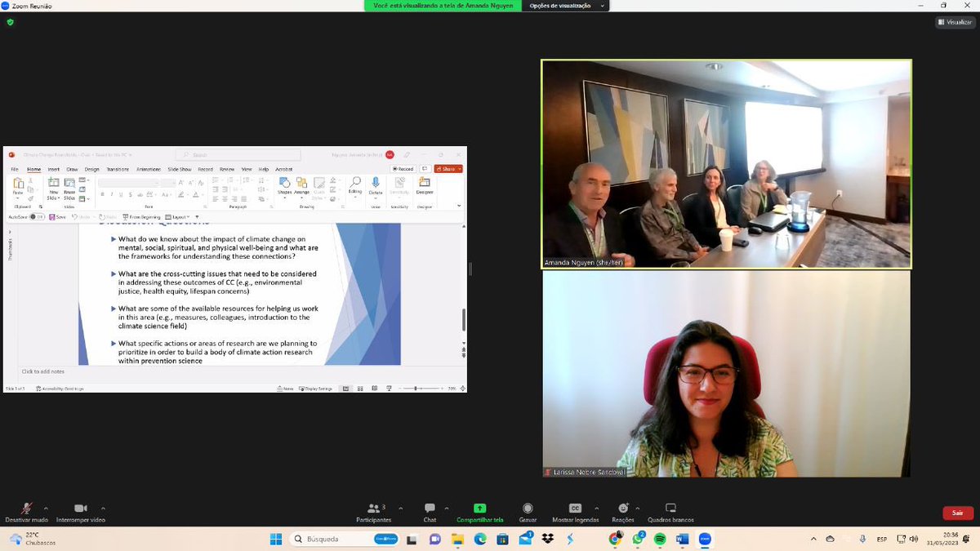Switch to Transitions ribbon tab
The height and width of the screenshot is (551, 980).
(x=118, y=170)
